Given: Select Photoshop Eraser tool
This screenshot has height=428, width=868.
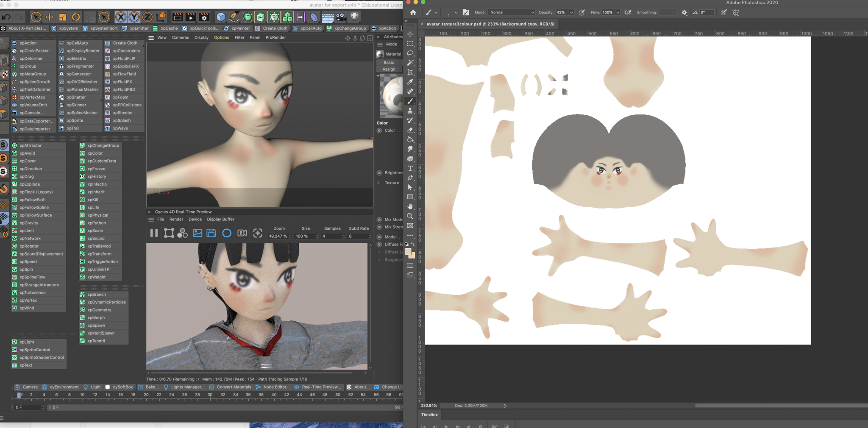Looking at the screenshot, I should click(410, 130).
